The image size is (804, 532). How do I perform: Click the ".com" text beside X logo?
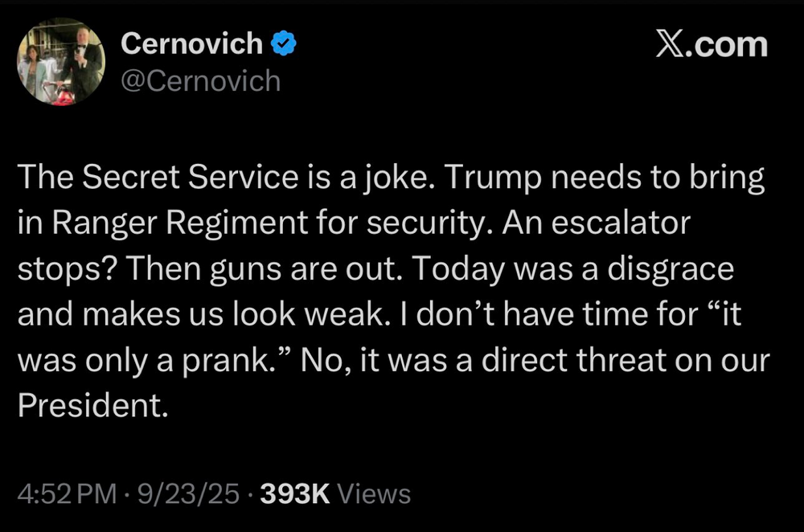point(728,44)
